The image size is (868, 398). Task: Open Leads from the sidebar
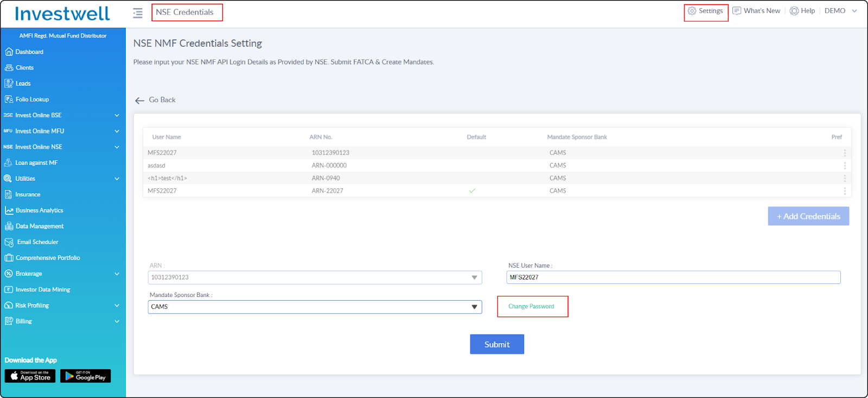[23, 83]
